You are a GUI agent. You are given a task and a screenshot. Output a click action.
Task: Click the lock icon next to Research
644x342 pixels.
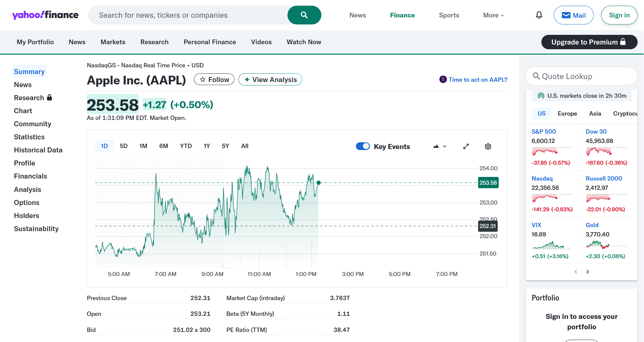click(x=50, y=97)
